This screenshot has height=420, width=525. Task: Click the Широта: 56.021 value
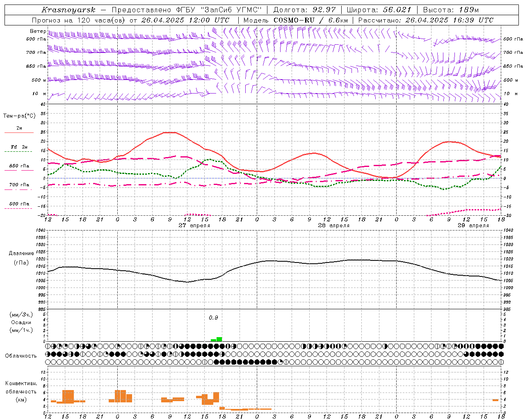click(x=379, y=10)
